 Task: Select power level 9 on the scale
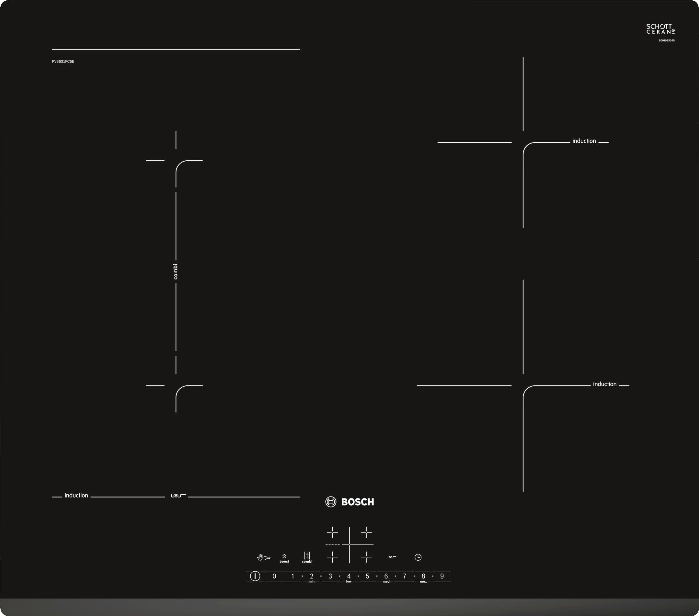(442, 576)
